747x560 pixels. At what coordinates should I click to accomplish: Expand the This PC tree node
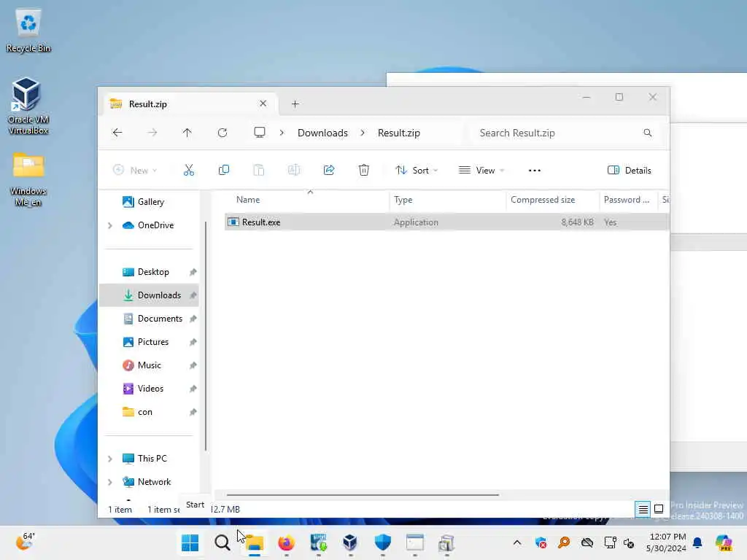pos(110,459)
